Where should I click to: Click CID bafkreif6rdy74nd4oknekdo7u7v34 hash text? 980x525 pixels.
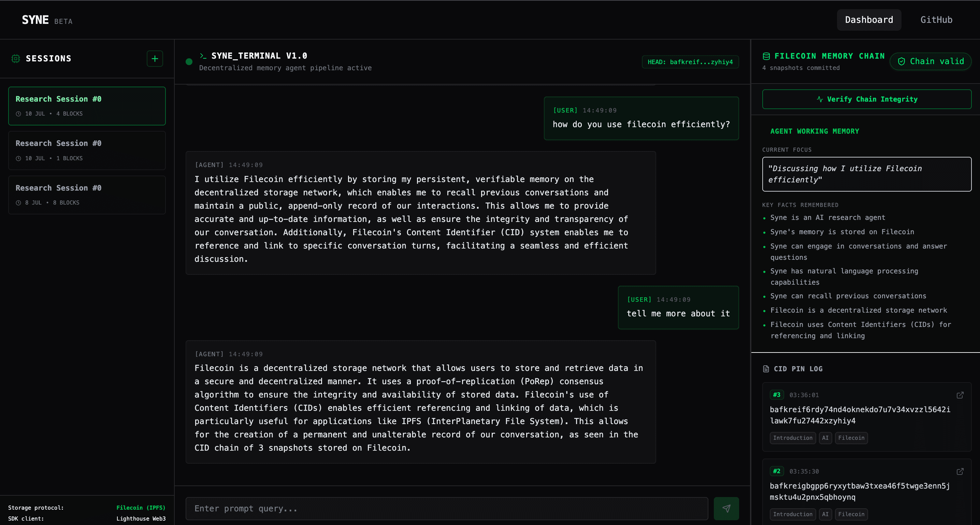tap(860, 415)
